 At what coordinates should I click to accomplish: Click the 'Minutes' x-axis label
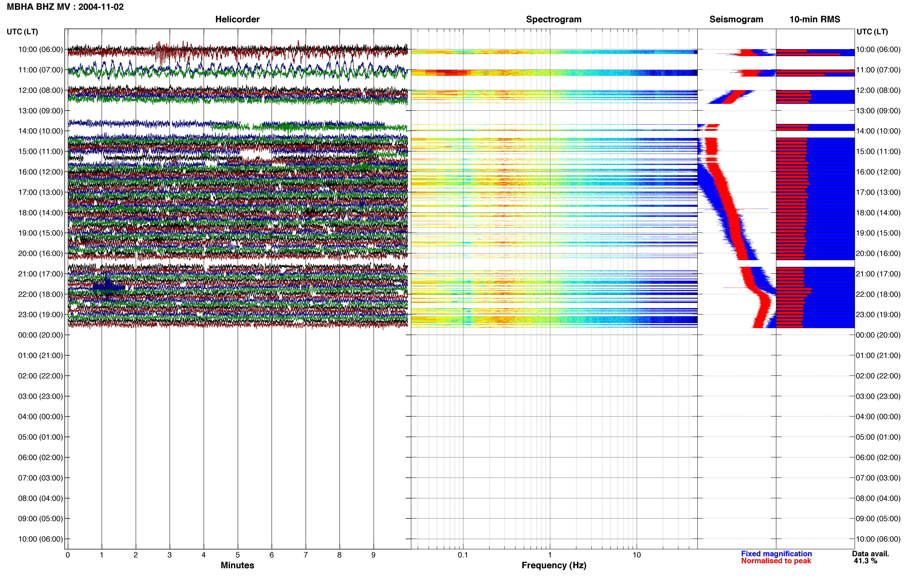[237, 565]
